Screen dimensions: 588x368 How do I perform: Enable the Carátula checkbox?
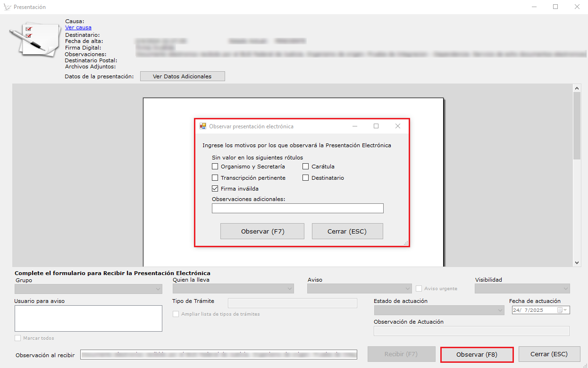tap(306, 167)
